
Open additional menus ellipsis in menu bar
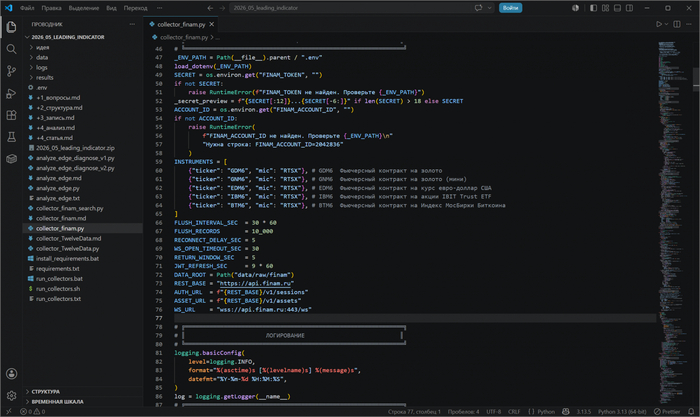pos(159,8)
